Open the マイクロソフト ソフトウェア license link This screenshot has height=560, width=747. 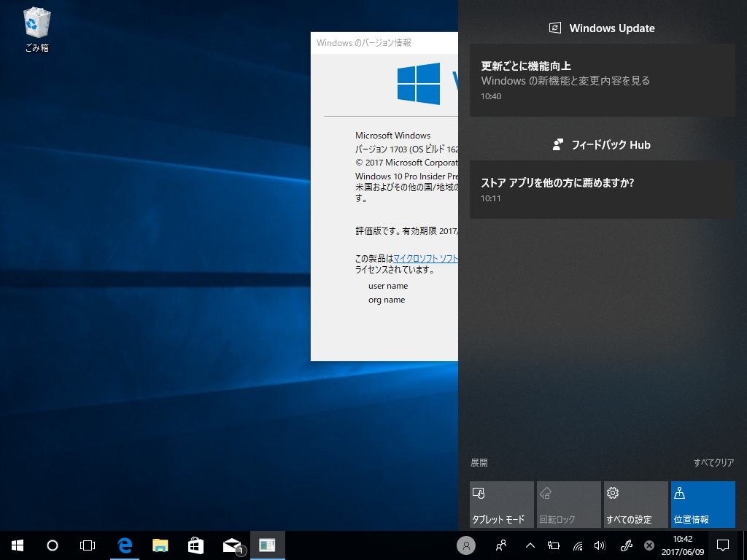425,257
